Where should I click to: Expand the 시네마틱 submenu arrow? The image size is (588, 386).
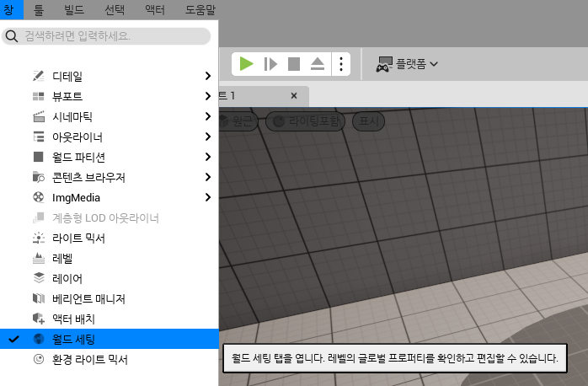tap(208, 116)
